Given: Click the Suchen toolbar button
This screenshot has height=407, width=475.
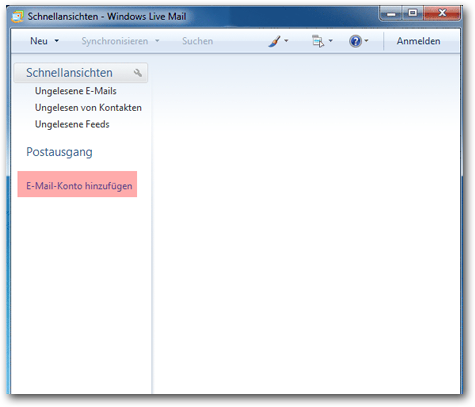Looking at the screenshot, I should point(197,41).
